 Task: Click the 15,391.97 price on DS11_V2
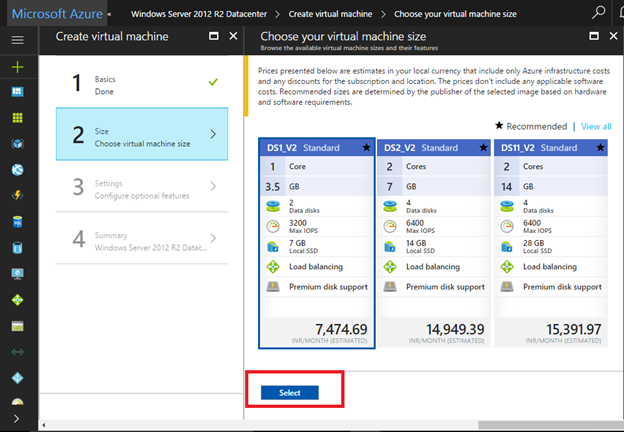pyautogui.click(x=573, y=329)
